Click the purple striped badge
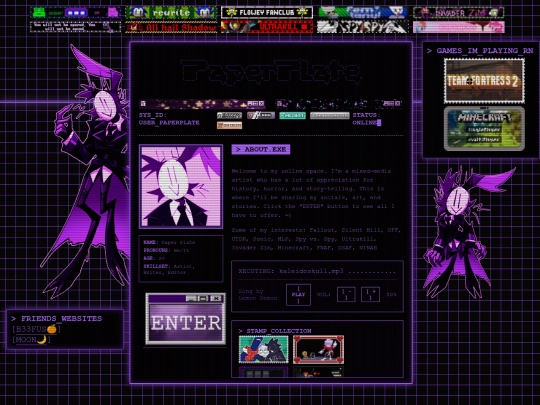540x405 pixels. [261, 115]
